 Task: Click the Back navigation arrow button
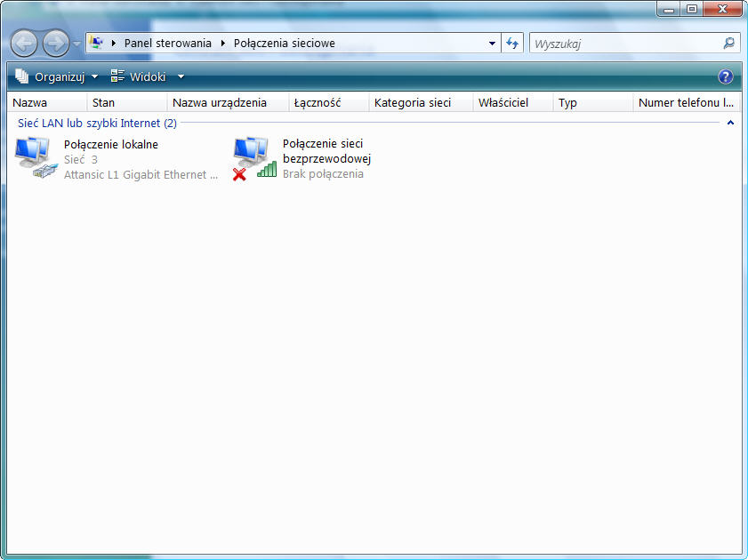point(24,43)
